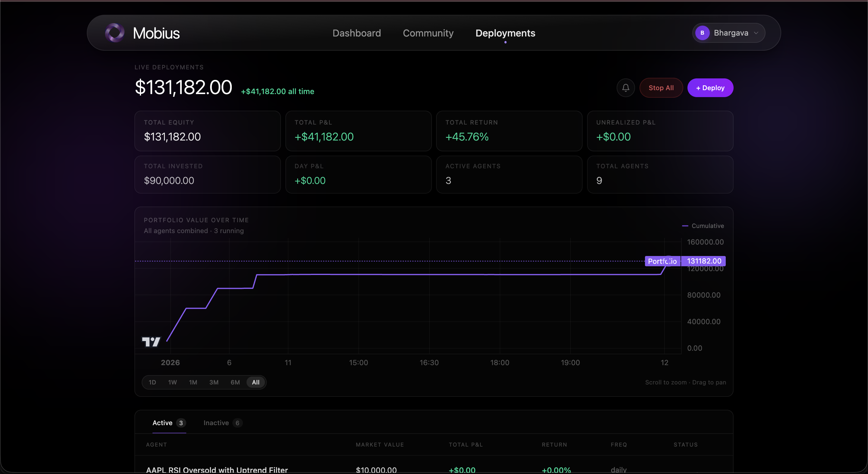Go to the Dashboard page
This screenshot has height=474, width=868.
pos(357,33)
